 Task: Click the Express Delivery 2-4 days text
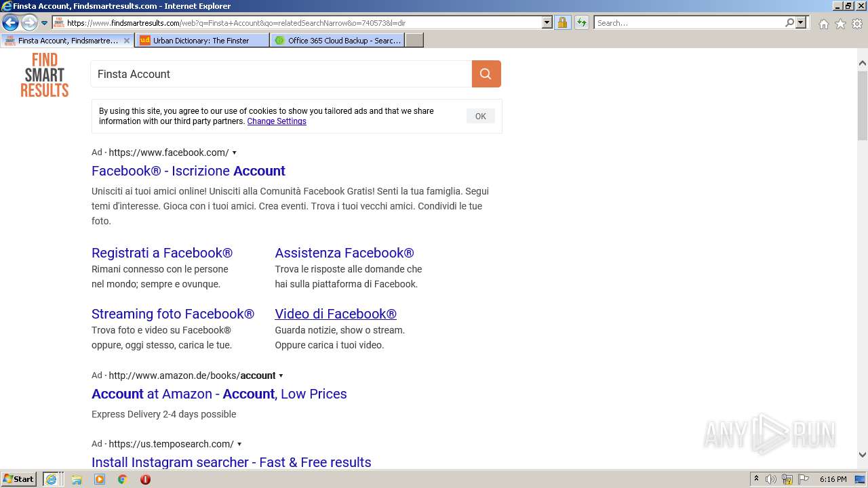164,414
